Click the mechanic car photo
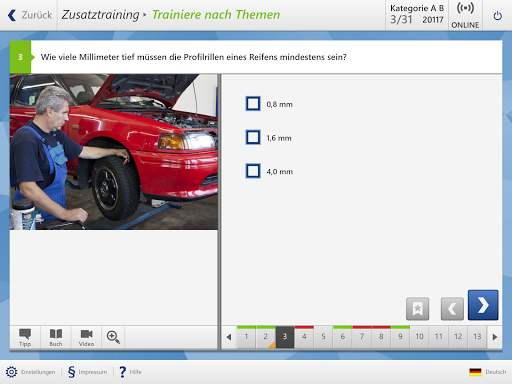The height and width of the screenshot is (384, 512). pyautogui.click(x=114, y=152)
